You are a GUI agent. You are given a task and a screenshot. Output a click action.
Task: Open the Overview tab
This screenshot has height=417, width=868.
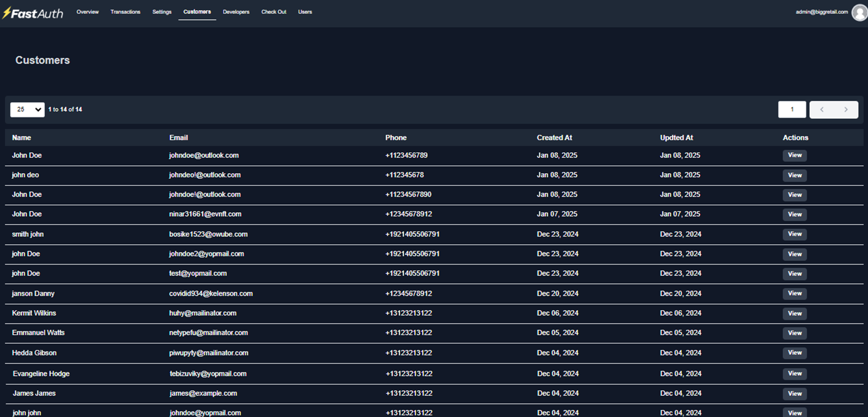pos(87,12)
